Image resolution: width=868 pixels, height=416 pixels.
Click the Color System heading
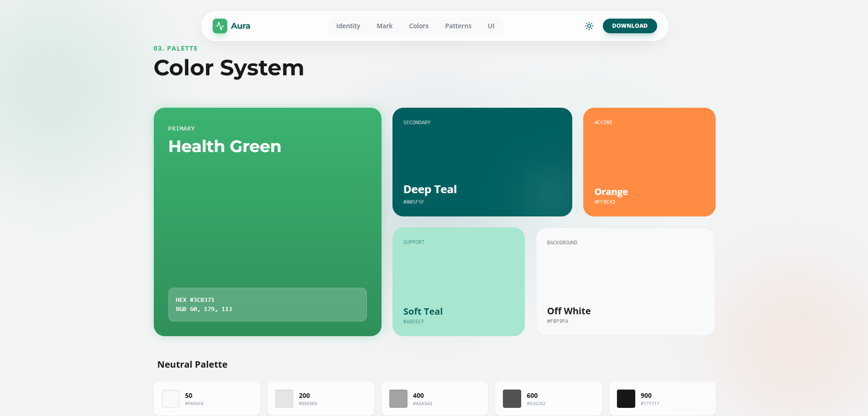point(229,68)
